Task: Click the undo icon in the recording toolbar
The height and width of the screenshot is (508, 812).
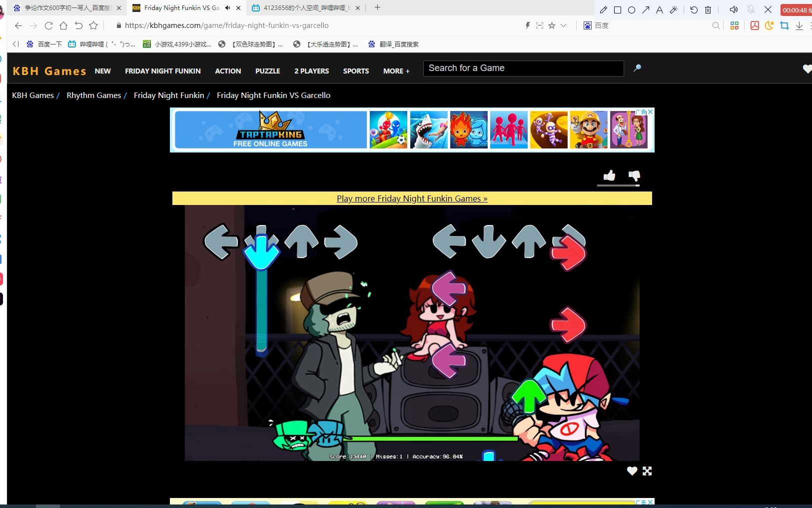Action: point(694,9)
